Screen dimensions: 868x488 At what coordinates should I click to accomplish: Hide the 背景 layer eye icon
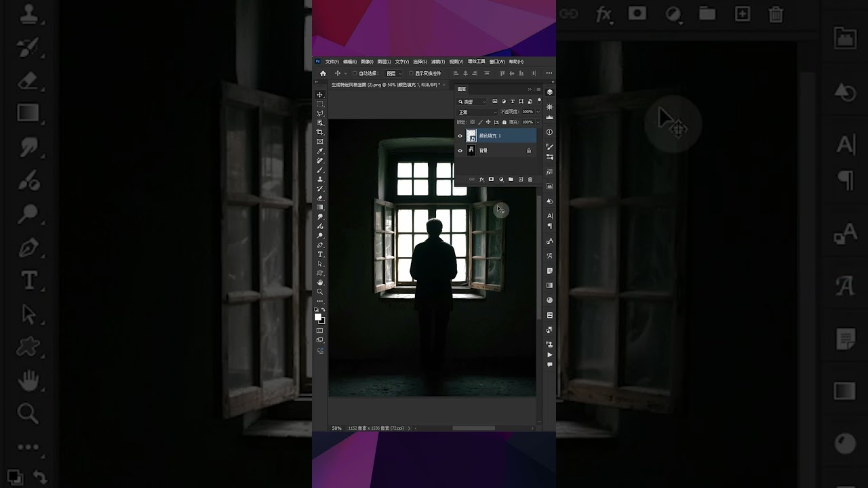pos(460,150)
